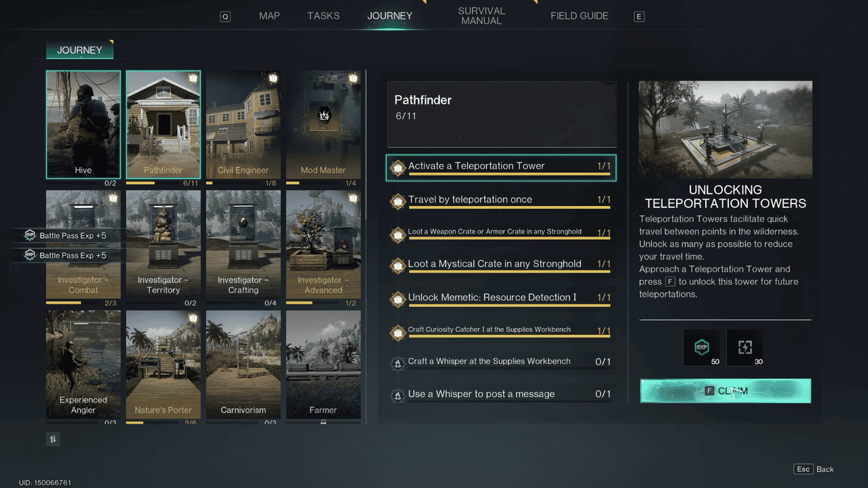Open Investigator – Territory card
The image size is (868, 488).
tap(163, 245)
